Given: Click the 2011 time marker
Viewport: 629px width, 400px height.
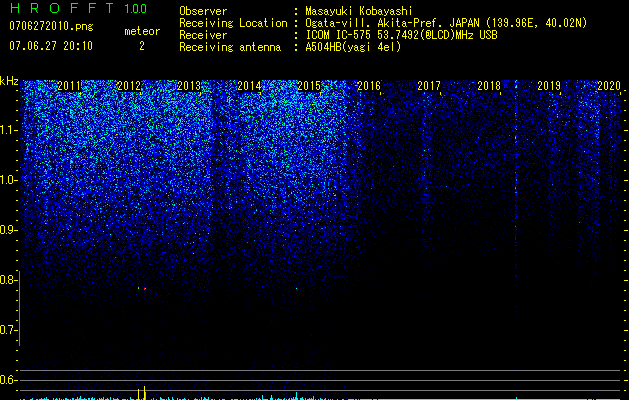Looking at the screenshot, I should (69, 86).
